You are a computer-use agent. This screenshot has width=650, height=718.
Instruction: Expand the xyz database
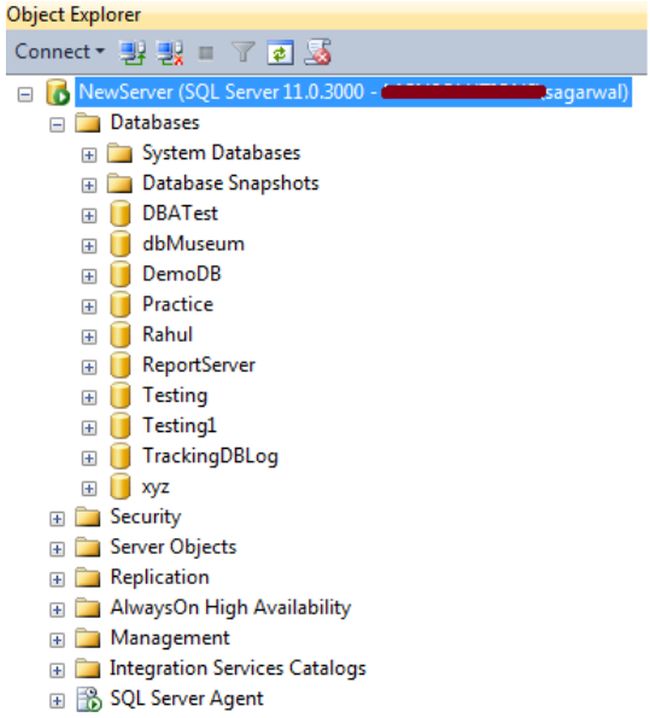point(89,488)
